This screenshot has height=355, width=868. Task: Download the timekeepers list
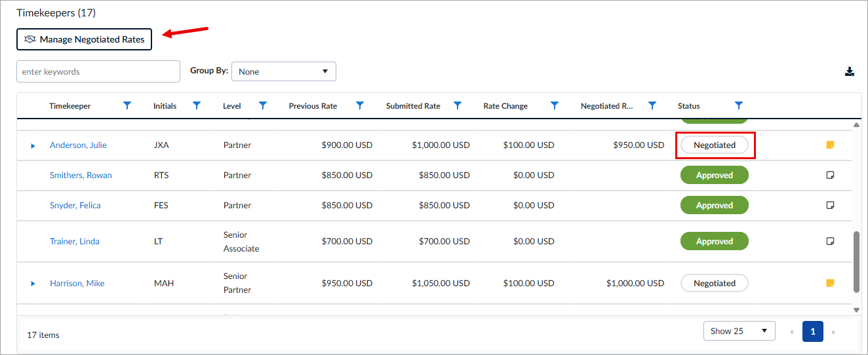coord(850,71)
